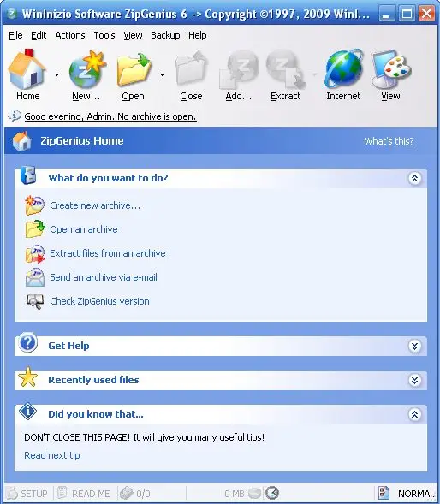Expand the Get Help section

coord(414,347)
